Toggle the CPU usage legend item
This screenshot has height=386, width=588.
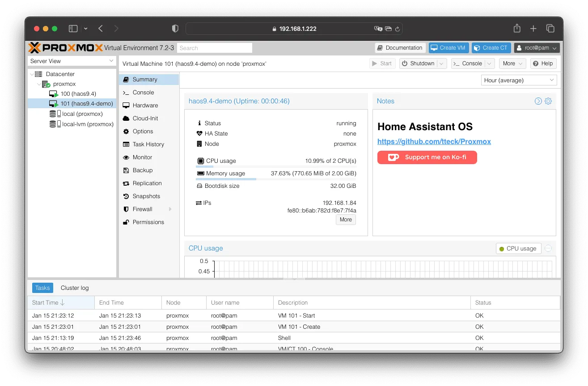[518, 249]
